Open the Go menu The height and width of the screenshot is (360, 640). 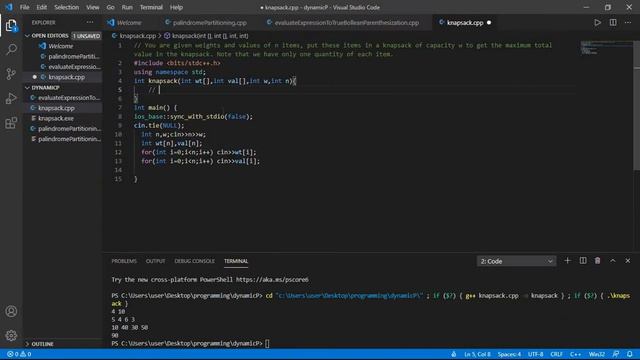click(x=110, y=7)
